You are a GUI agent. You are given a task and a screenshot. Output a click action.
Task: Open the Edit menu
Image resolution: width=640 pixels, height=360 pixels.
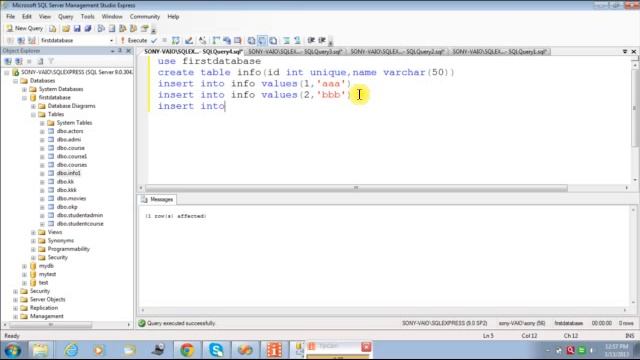pyautogui.click(x=27, y=17)
